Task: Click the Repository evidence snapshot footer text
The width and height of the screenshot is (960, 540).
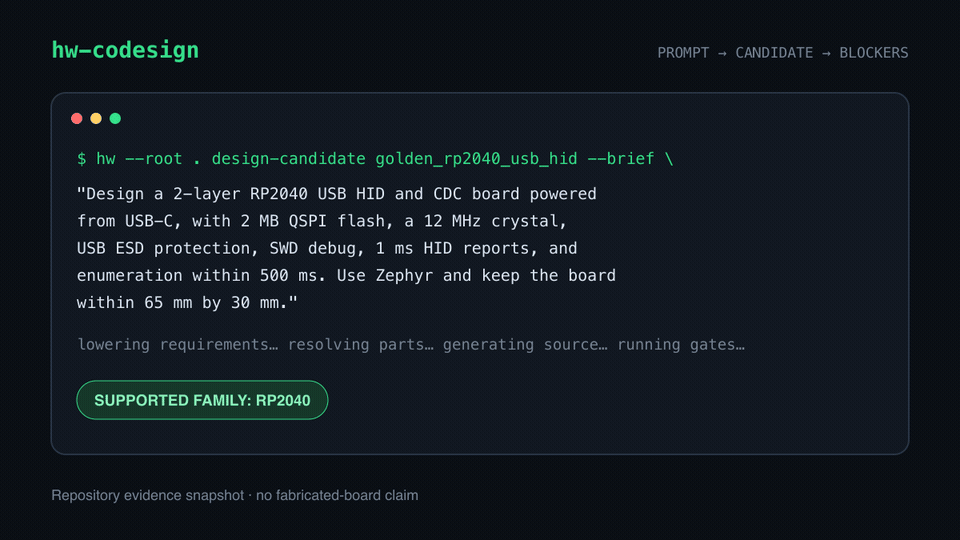Action: coord(235,495)
